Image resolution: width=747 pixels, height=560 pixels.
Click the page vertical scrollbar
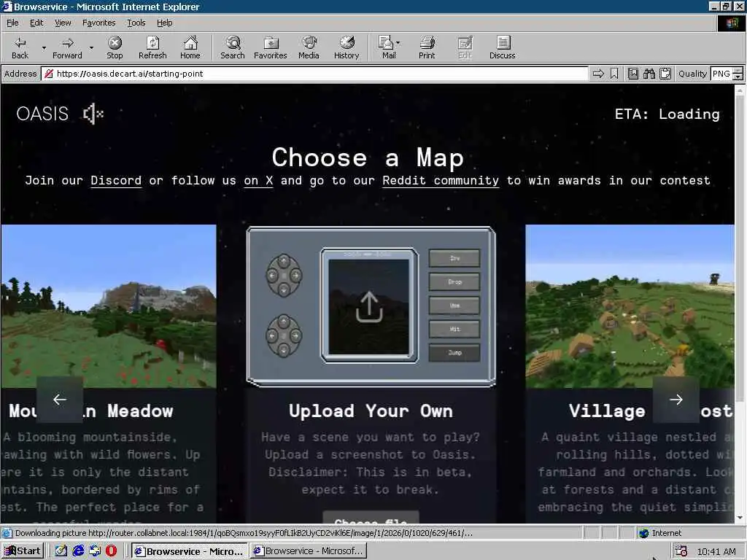pyautogui.click(x=740, y=305)
